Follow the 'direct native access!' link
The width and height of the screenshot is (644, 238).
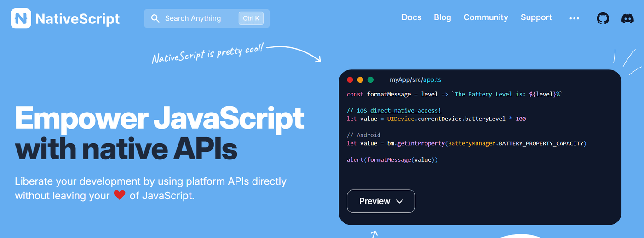coord(405,110)
